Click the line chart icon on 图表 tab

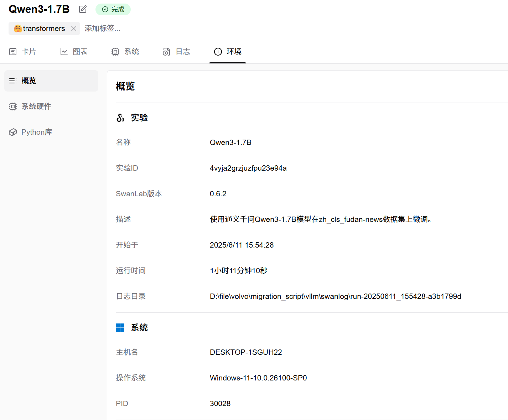[x=64, y=52]
